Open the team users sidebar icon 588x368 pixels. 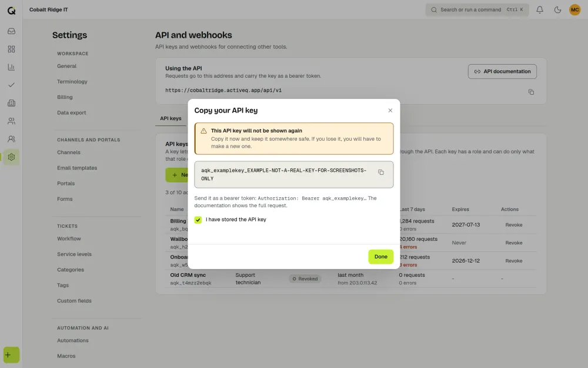click(x=11, y=139)
